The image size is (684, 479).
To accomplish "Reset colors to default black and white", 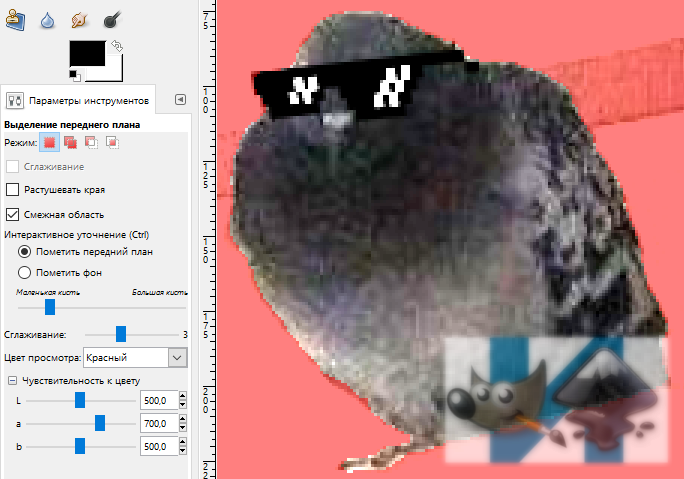I will click(75, 75).
